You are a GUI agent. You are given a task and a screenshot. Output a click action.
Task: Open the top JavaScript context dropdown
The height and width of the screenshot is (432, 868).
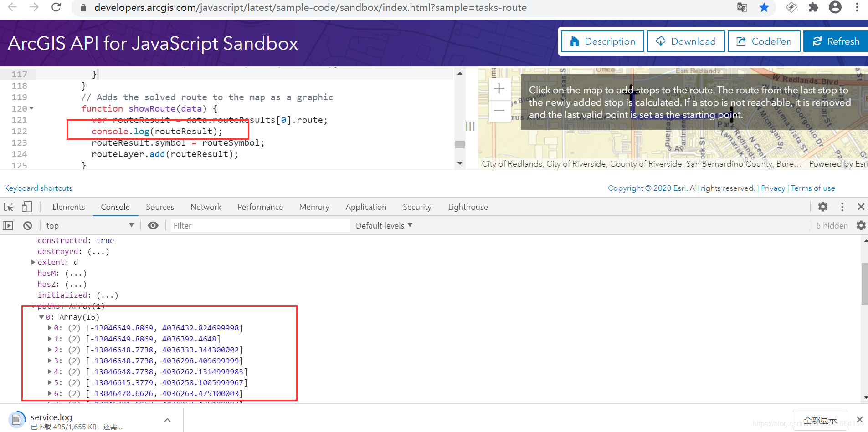click(90, 226)
